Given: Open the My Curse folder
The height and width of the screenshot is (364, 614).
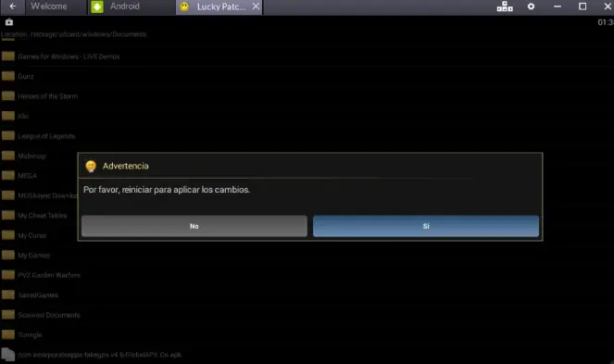Looking at the screenshot, I should 24,235.
